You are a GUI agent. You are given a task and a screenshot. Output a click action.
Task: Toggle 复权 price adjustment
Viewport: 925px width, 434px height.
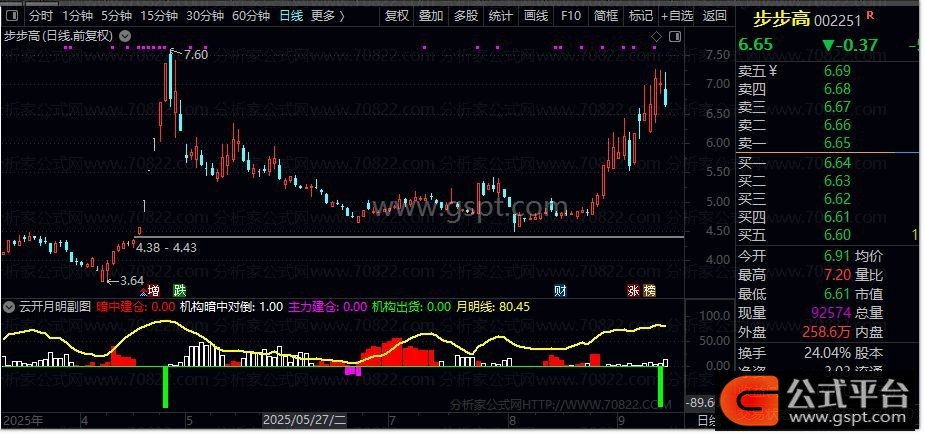click(x=397, y=16)
